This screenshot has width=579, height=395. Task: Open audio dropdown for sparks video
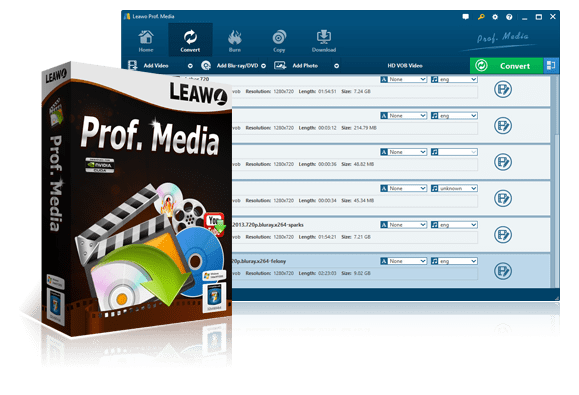pos(454,224)
